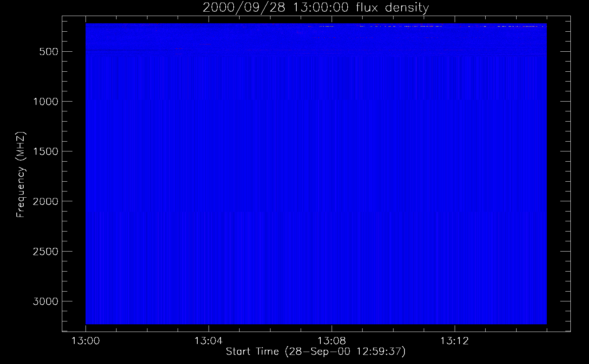Click the 13:00 time tick label

tap(86, 341)
